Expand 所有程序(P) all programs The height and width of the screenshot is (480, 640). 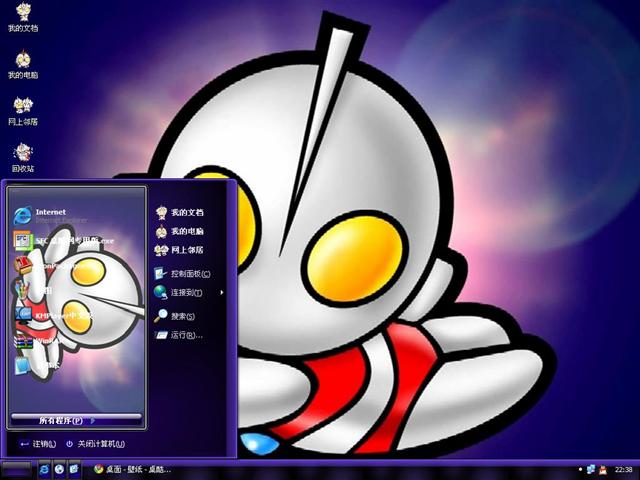(76, 420)
